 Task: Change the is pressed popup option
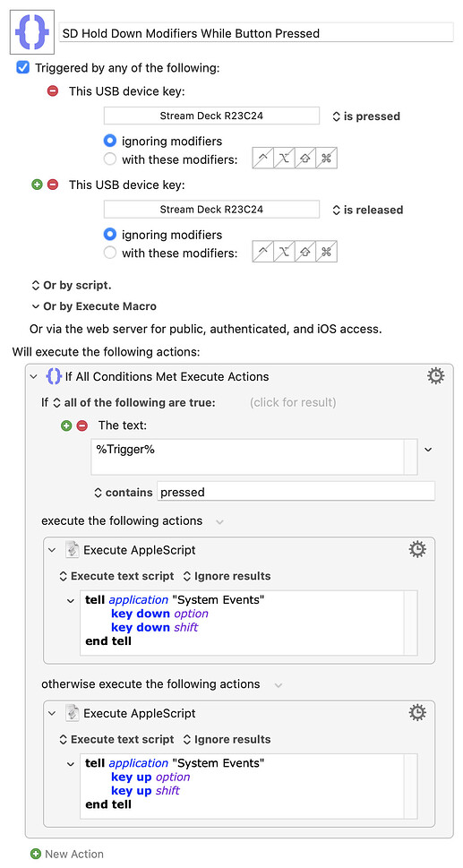[365, 116]
